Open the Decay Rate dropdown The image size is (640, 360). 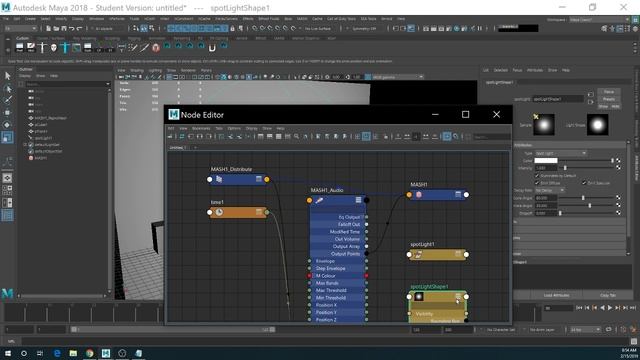(x=549, y=190)
